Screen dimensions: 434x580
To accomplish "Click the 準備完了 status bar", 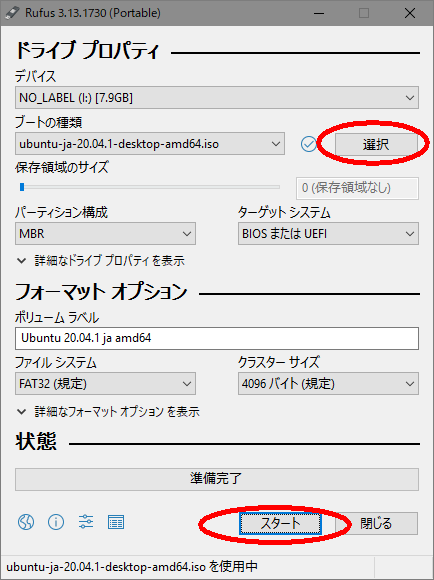I will click(x=217, y=479).
